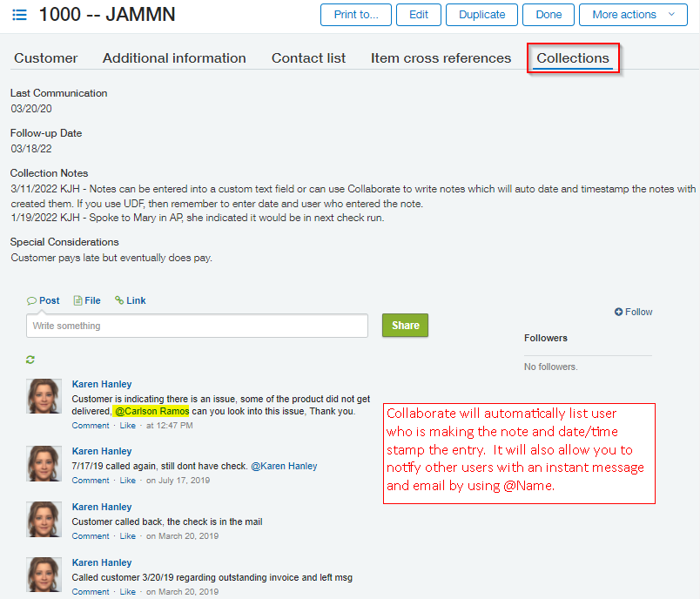The image size is (700, 599).
Task: Click the Edit button
Action: point(418,15)
